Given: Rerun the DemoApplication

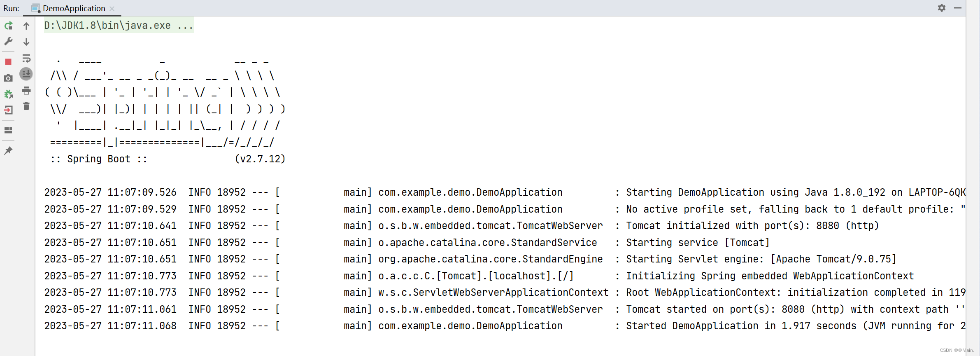Looking at the screenshot, I should (x=8, y=26).
